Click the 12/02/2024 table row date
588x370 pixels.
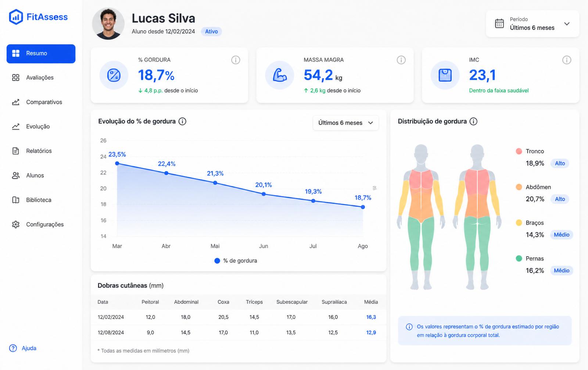[x=111, y=317]
